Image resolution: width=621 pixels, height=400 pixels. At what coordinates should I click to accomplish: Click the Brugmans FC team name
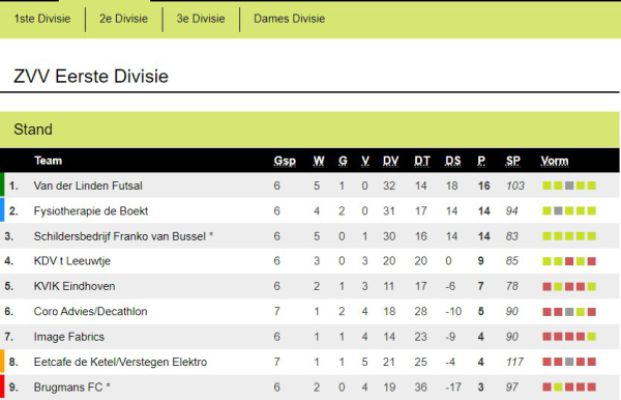[x=68, y=387]
